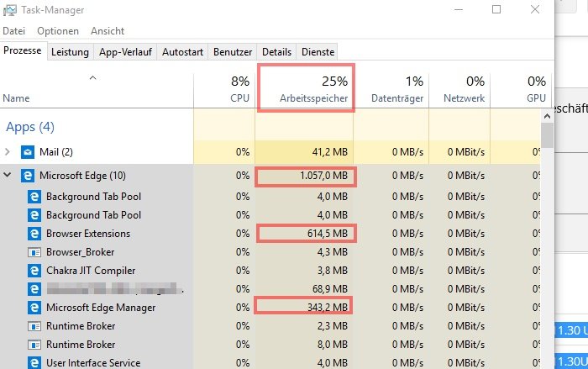The image size is (588, 369).
Task: Switch to the Benutzer tab
Action: (233, 52)
